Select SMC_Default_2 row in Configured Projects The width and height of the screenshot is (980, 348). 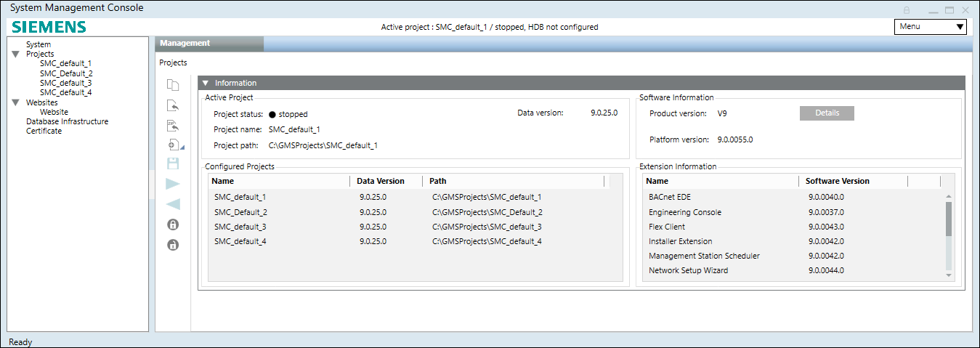(x=416, y=212)
